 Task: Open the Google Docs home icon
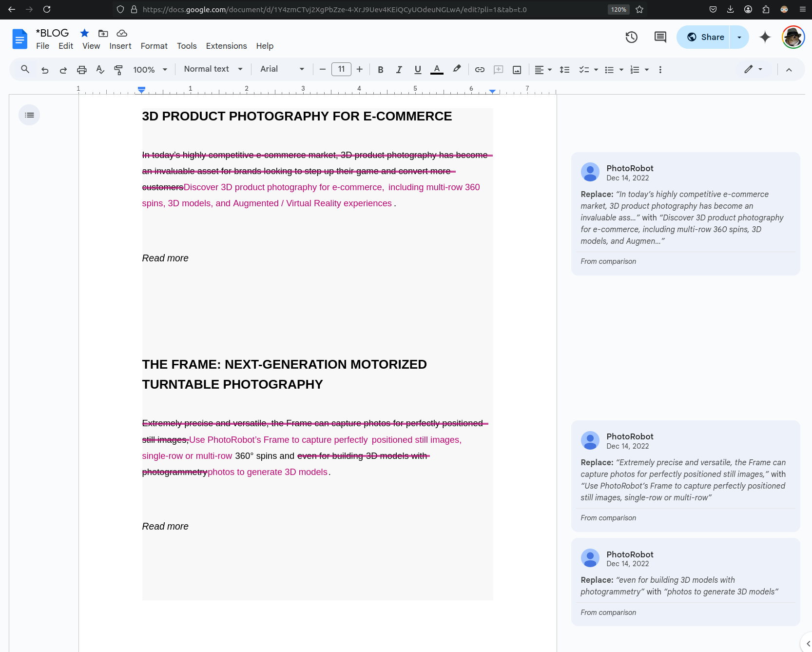pyautogui.click(x=20, y=39)
